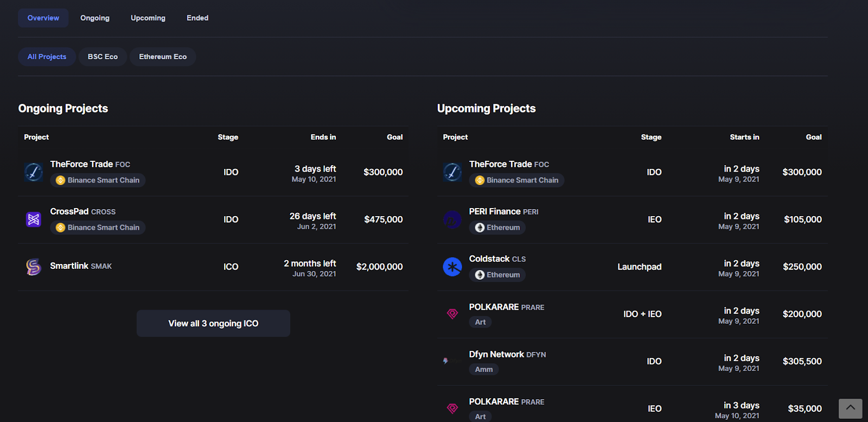Click the Ethereum tag under Coldstack

click(497, 275)
